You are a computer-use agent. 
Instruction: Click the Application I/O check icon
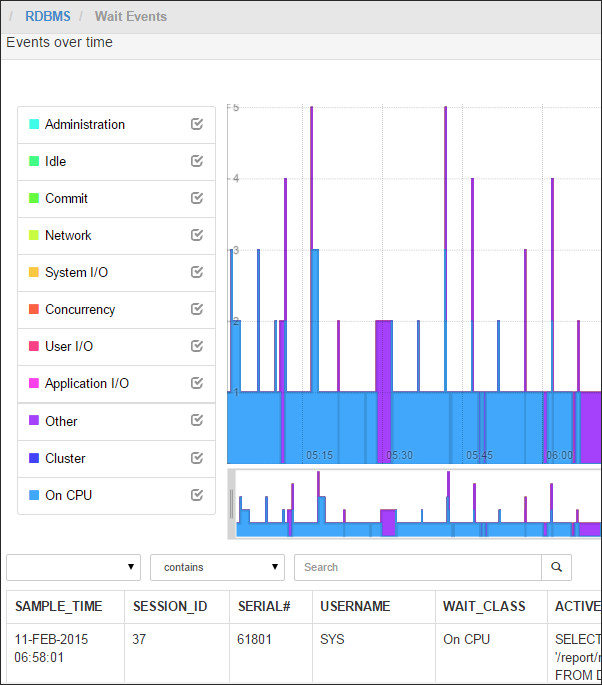tap(197, 383)
